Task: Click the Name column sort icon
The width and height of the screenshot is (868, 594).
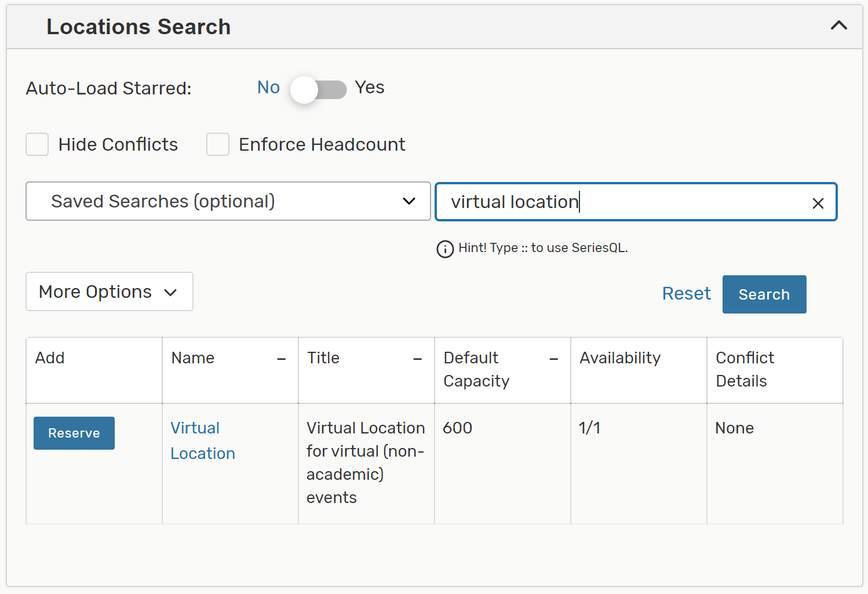Action: pyautogui.click(x=282, y=359)
